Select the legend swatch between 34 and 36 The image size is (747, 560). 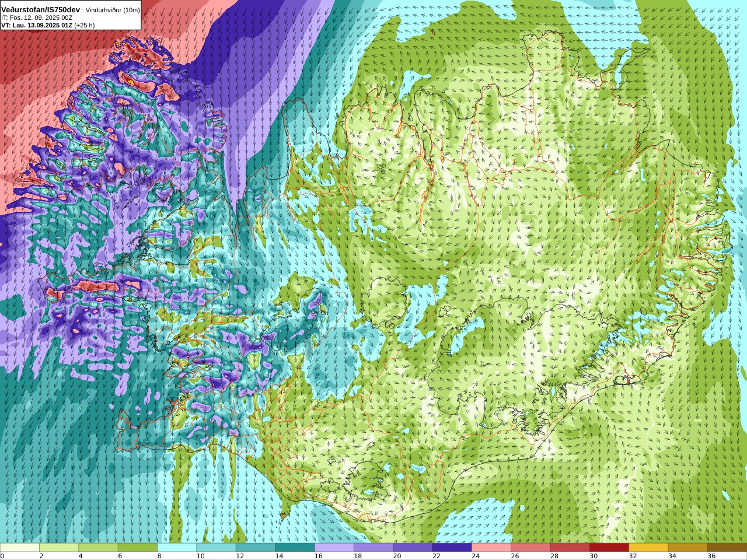[x=687, y=548]
